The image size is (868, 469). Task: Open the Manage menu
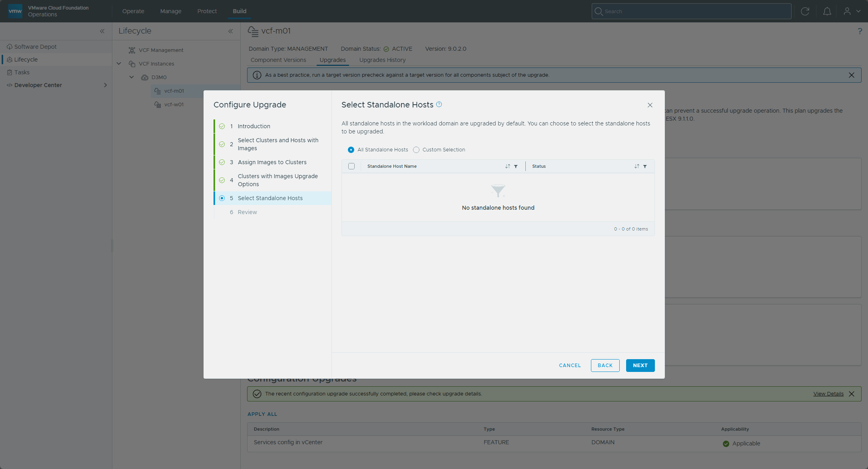(171, 11)
